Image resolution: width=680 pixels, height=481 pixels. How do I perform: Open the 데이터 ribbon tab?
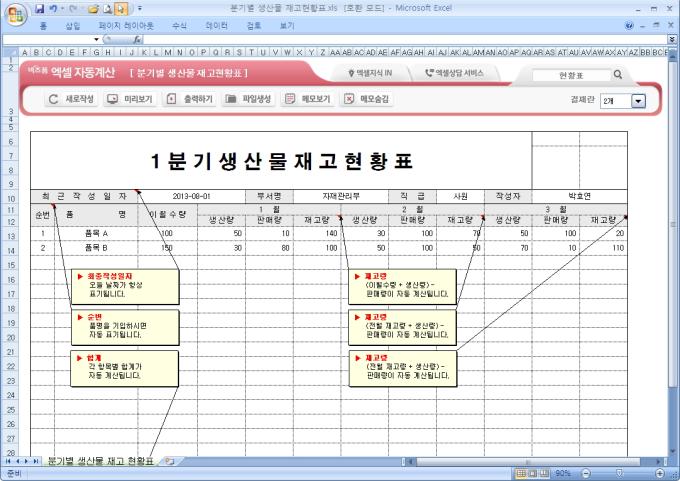tap(216, 26)
